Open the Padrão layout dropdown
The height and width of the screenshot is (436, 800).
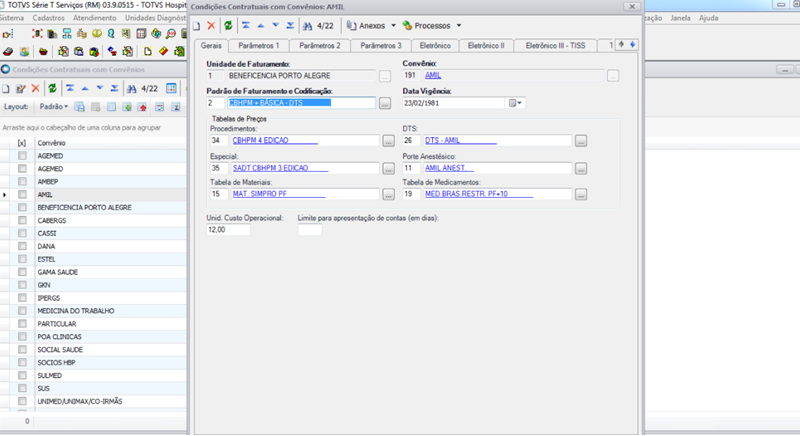coord(54,107)
